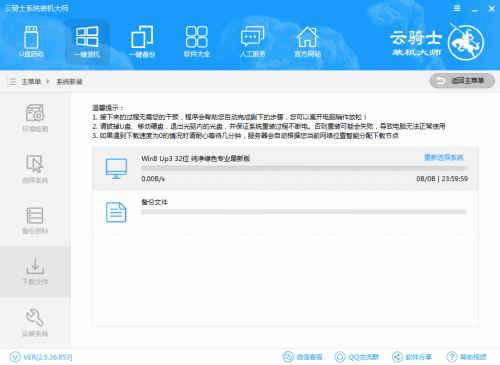Select the 安装系统 step

pyautogui.click(x=35, y=322)
